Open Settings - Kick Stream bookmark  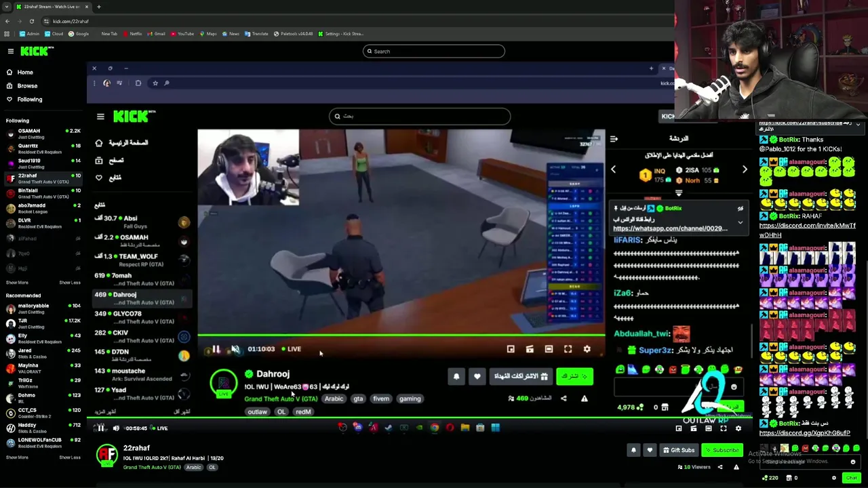click(x=341, y=34)
